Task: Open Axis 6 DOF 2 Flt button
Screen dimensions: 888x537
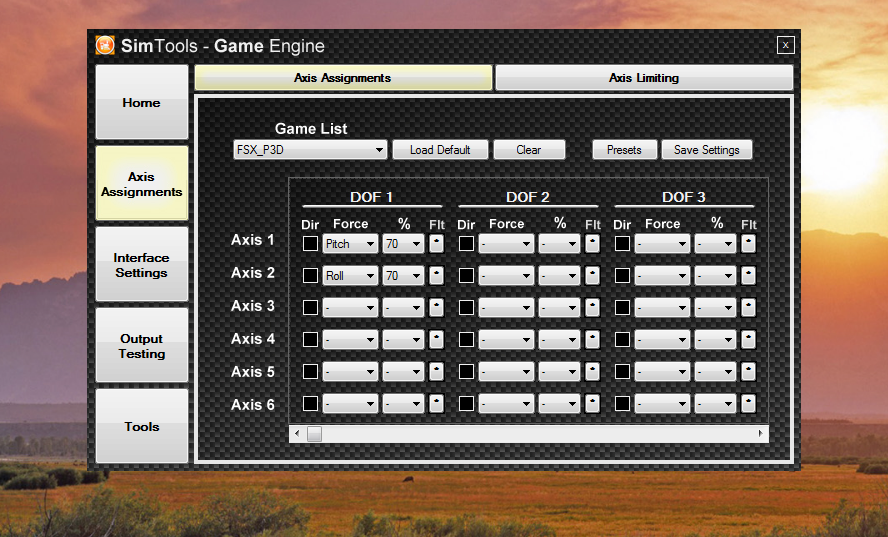Action: point(592,403)
